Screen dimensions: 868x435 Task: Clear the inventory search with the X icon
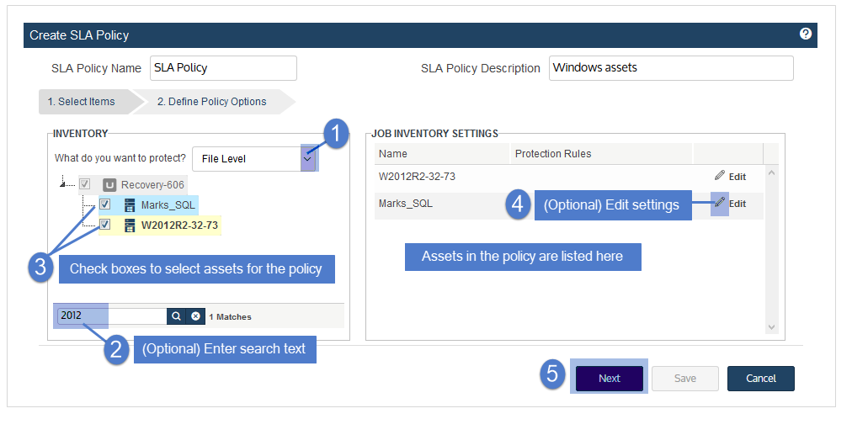click(195, 316)
